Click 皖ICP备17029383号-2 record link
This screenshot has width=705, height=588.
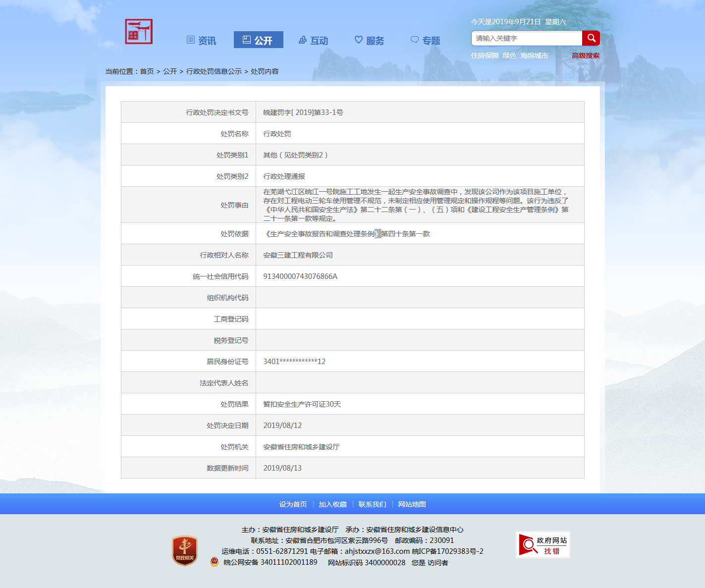point(447,551)
